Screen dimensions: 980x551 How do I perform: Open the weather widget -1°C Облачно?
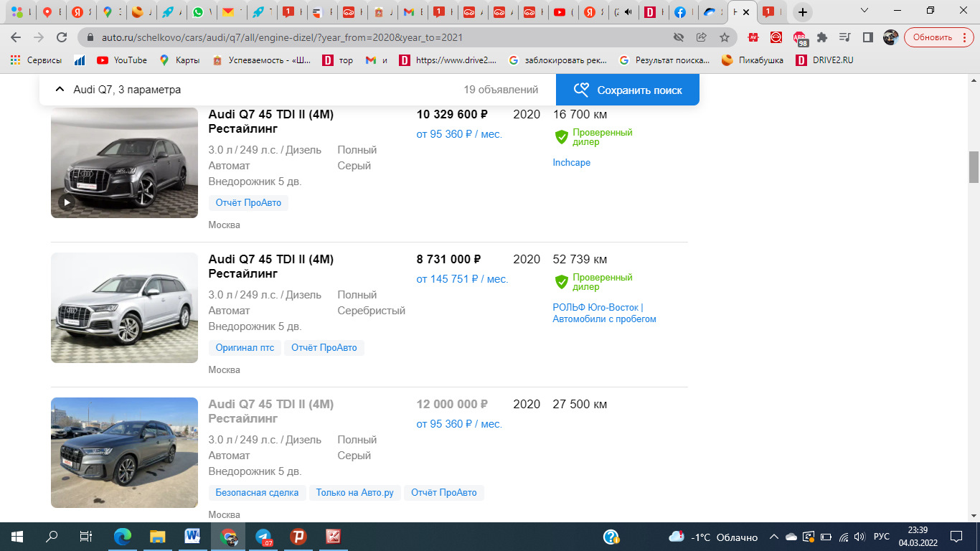pos(712,537)
